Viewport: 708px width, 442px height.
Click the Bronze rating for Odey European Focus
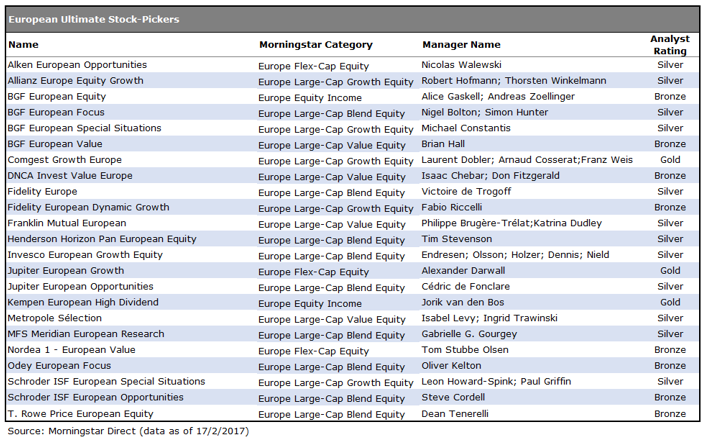(x=670, y=366)
